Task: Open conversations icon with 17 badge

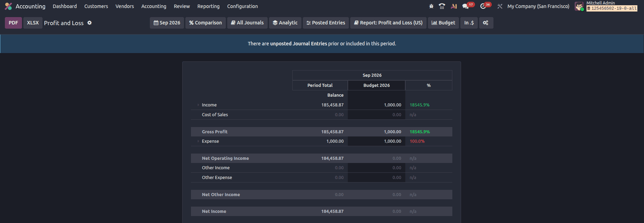Action: pos(466,6)
